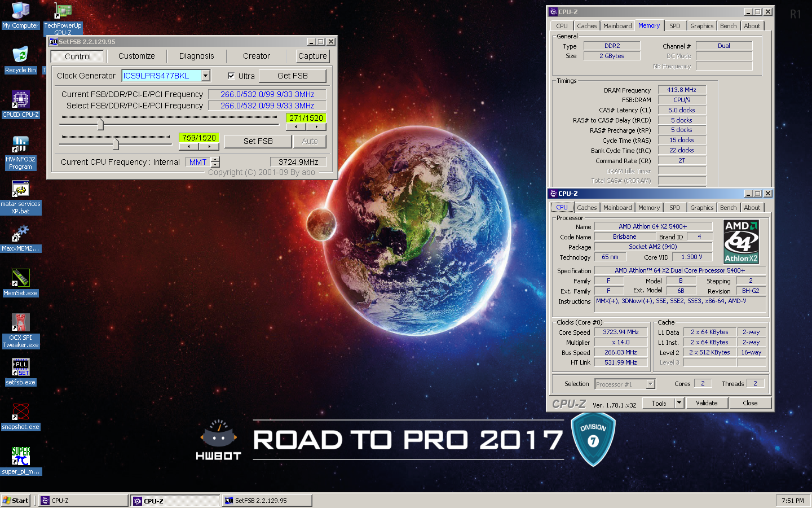This screenshot has width=812, height=508.
Task: Click the MMT frequency mode field
Action: (x=198, y=162)
